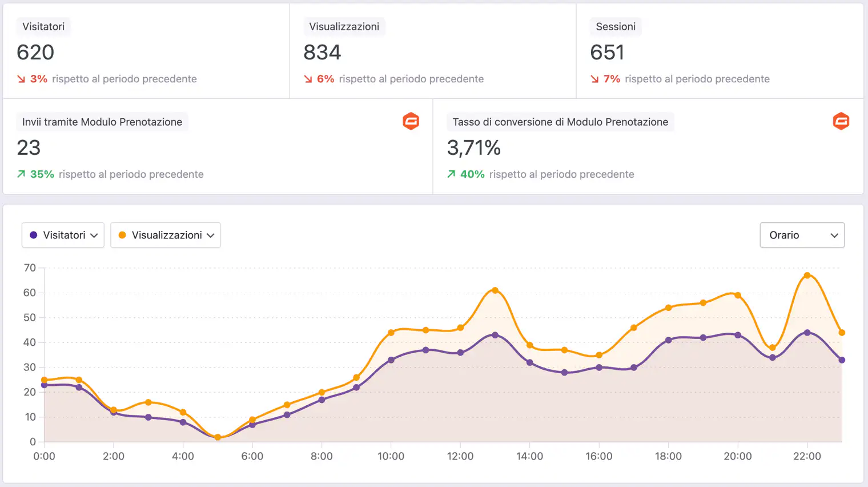Click the Gravity Forms icon beside Tasso di conversione
This screenshot has width=868, height=487.
click(x=841, y=121)
